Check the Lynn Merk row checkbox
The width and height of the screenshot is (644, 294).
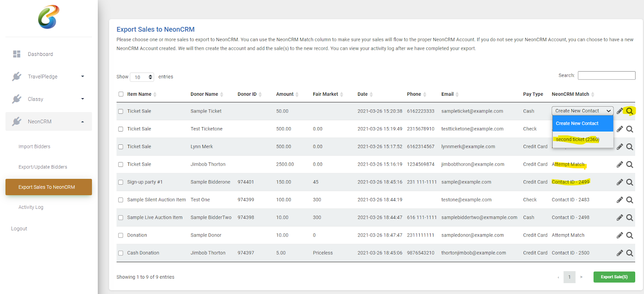pos(121,147)
